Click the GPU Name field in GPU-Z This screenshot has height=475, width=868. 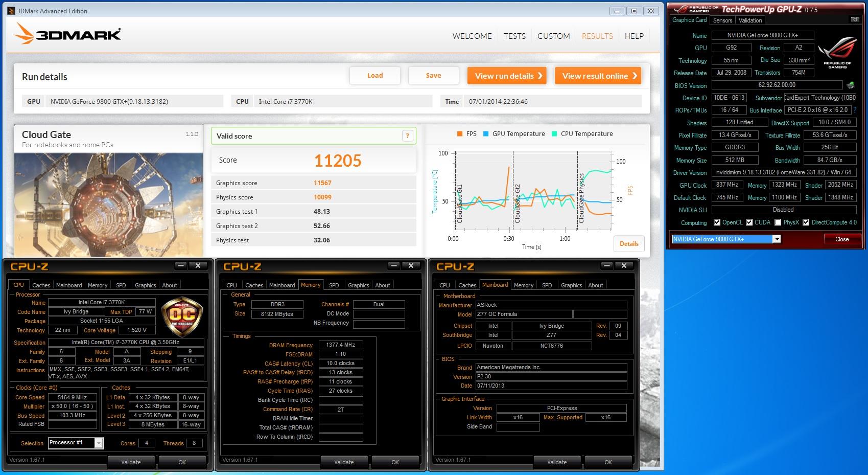pos(763,35)
